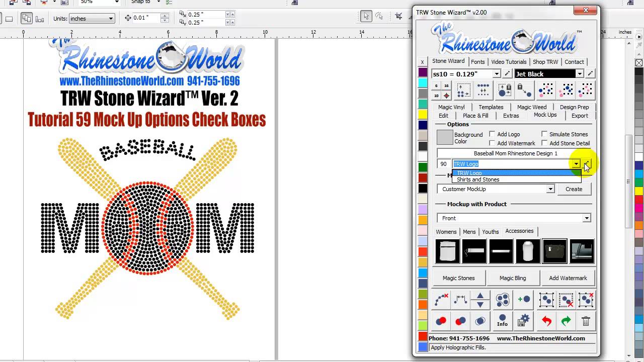Open the Design Prep tab
Viewport: 644px width, 362px height.
coord(574,107)
